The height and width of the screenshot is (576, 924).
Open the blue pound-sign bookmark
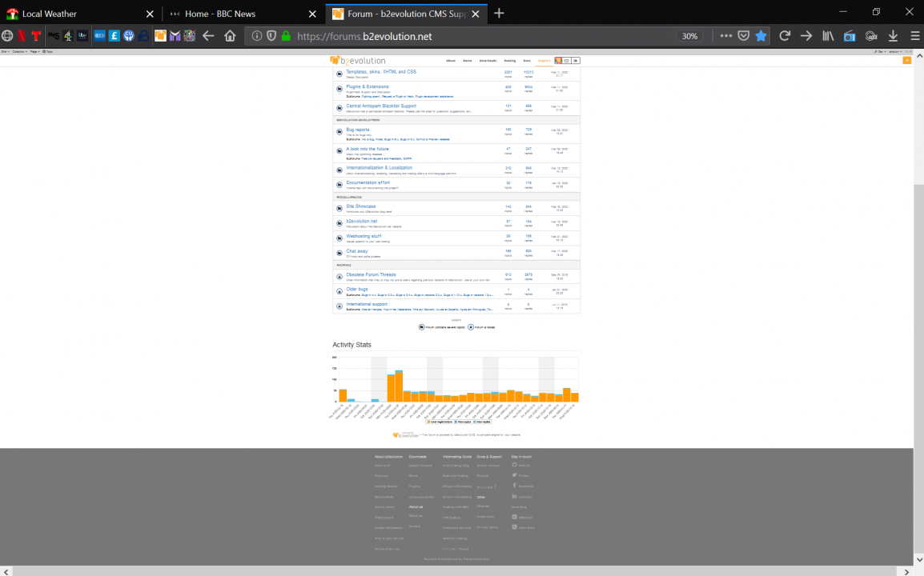pos(114,36)
